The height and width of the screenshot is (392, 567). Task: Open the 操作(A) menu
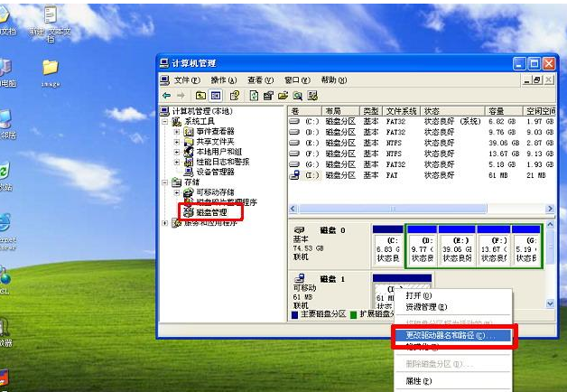[224, 79]
